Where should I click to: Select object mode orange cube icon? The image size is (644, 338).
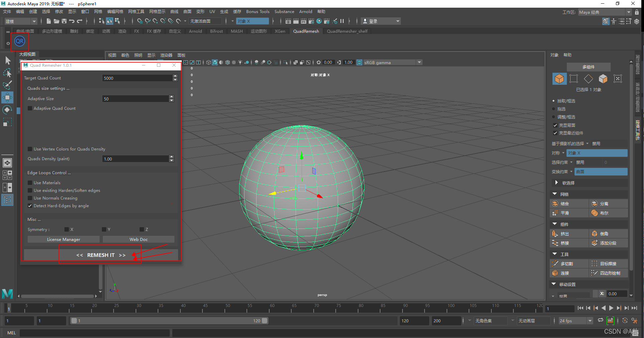coord(559,79)
